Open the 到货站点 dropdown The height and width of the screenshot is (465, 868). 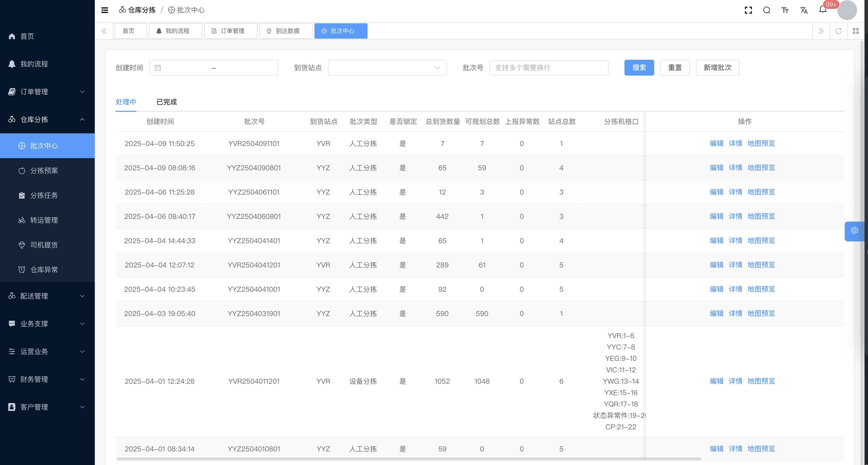(x=387, y=68)
